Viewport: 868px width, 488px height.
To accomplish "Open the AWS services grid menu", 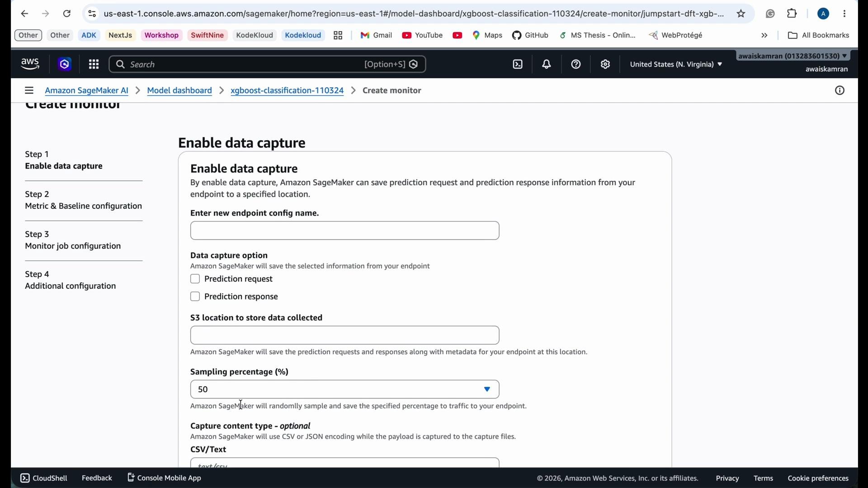I will point(94,65).
